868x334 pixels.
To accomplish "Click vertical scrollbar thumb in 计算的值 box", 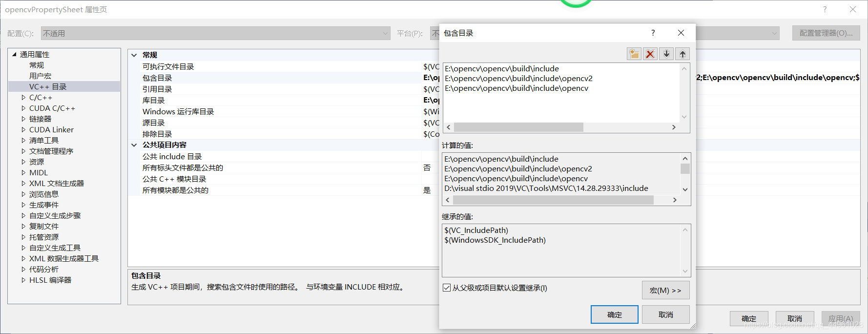I will pos(685,168).
